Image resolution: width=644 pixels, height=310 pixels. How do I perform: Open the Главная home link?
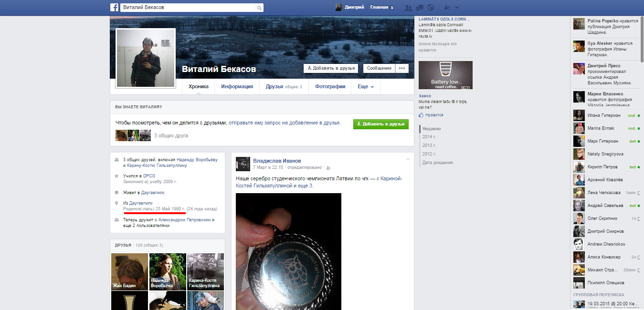pyautogui.click(x=379, y=8)
